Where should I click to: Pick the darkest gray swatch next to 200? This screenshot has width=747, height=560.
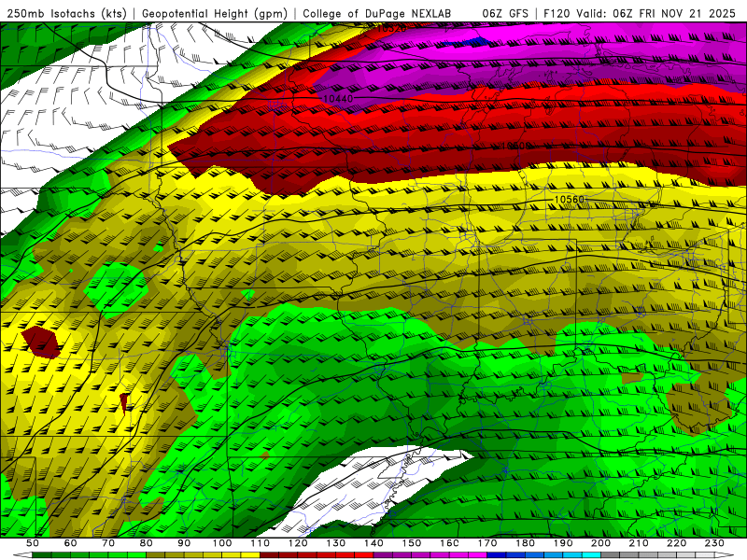(x=610, y=554)
